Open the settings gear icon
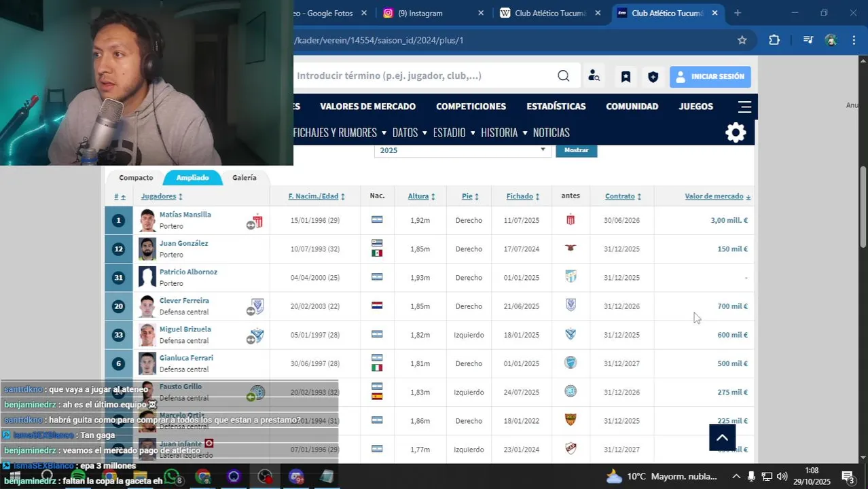Viewport: 868px width, 489px height. point(736,132)
